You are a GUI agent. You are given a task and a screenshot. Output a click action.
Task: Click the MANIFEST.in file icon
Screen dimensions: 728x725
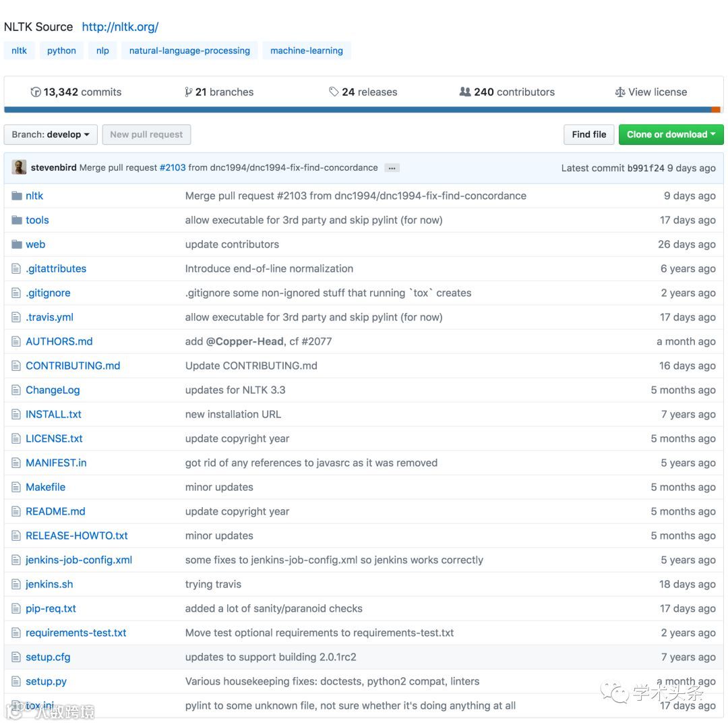click(16, 463)
